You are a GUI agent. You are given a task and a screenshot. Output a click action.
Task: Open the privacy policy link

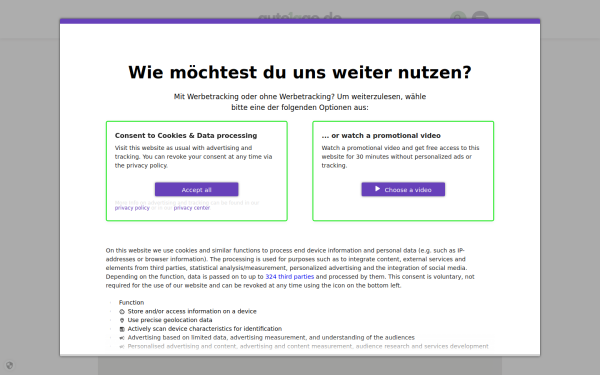coord(132,208)
